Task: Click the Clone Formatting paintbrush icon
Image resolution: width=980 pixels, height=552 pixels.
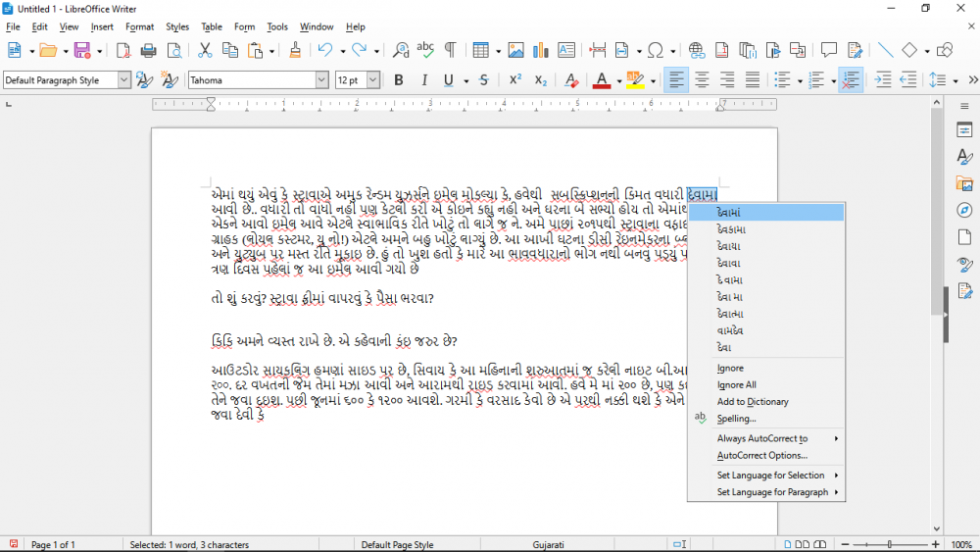Action: pos(295,50)
